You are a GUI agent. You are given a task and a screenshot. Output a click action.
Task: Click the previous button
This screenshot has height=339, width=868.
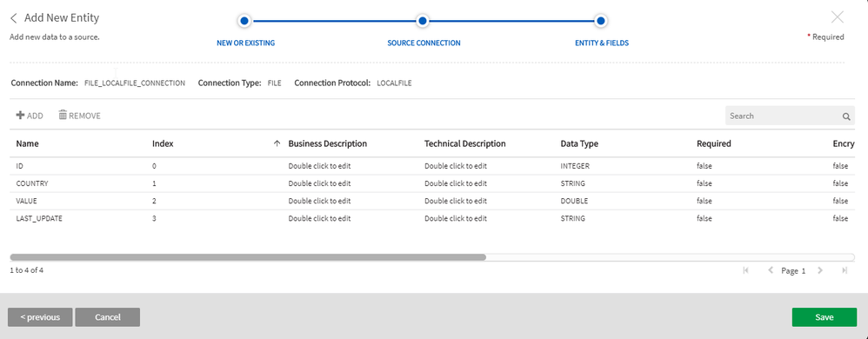pyautogui.click(x=40, y=317)
